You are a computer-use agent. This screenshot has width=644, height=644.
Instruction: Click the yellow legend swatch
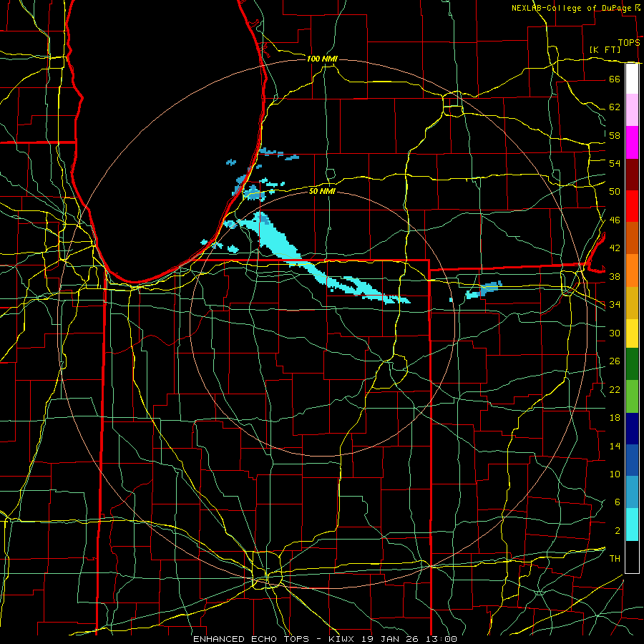(632, 333)
